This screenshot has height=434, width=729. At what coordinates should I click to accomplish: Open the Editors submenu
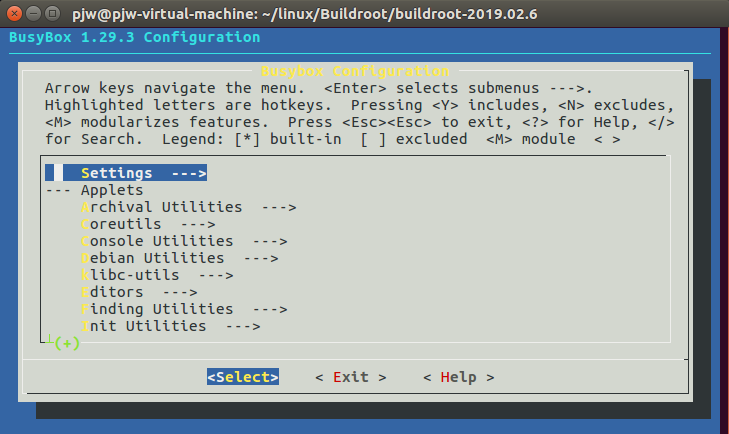[139, 292]
